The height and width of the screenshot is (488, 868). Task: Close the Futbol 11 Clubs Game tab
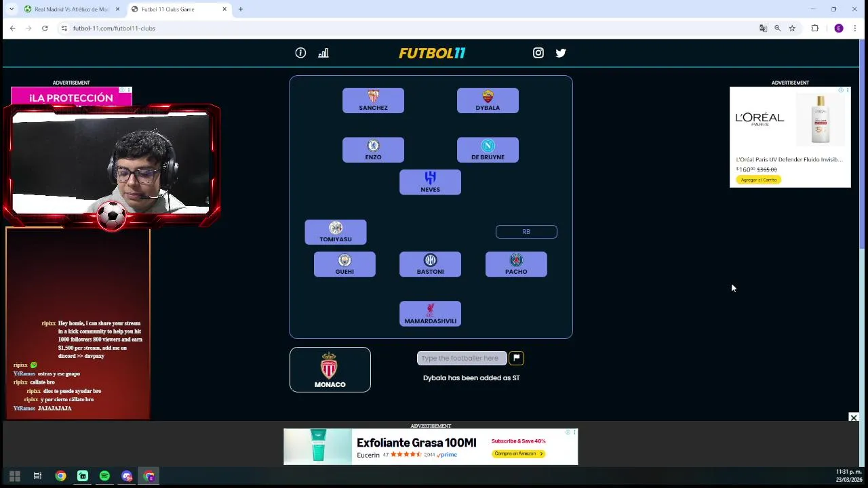224,9
